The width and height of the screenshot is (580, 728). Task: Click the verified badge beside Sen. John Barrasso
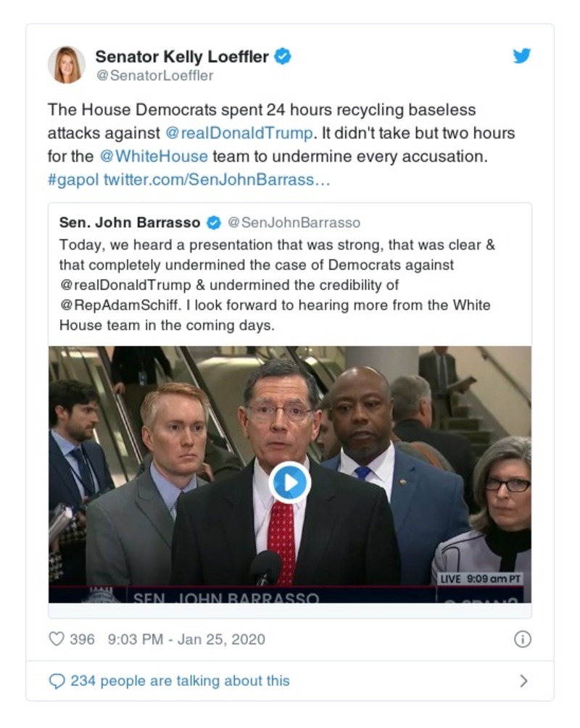click(214, 223)
